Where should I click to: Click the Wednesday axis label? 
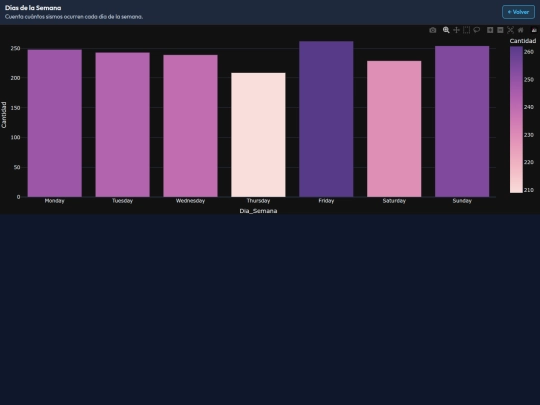pyautogui.click(x=190, y=201)
